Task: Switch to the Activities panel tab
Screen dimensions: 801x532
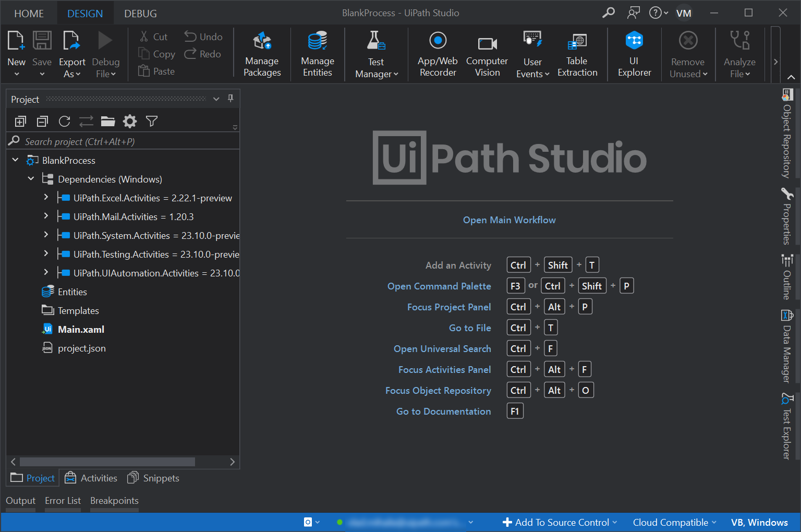Action: (x=91, y=478)
